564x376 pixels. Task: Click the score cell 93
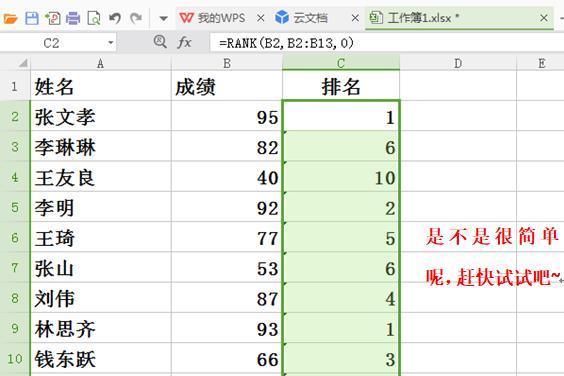pos(227,328)
